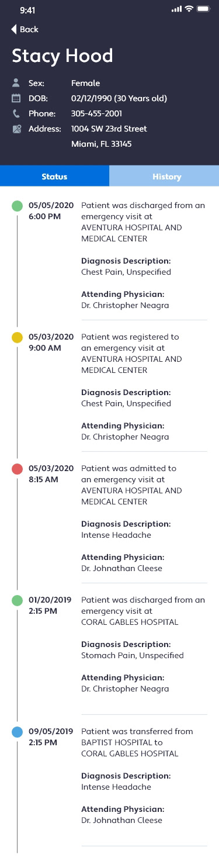Select blue marker for 09/05/2019 transfer
Image resolution: width=219 pixels, height=868 pixels.
pyautogui.click(x=18, y=732)
